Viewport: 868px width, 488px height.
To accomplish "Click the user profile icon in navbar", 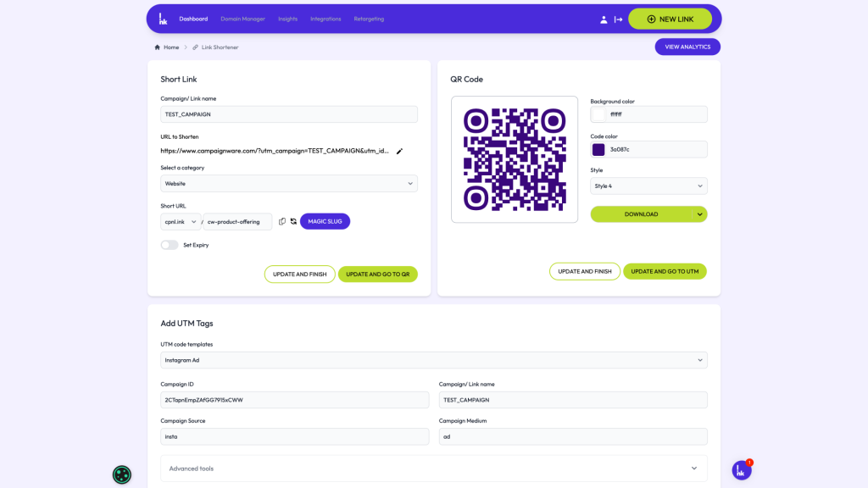I will pyautogui.click(x=604, y=19).
